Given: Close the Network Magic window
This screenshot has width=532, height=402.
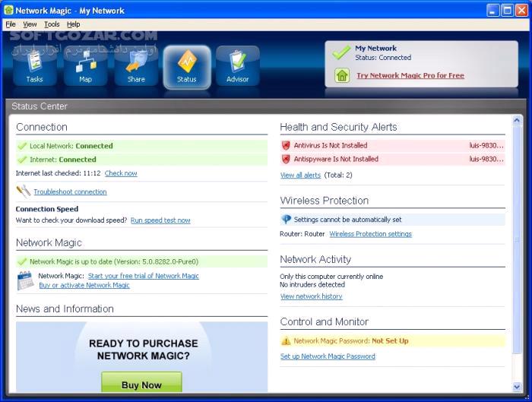Looking at the screenshot, I should point(522,11).
